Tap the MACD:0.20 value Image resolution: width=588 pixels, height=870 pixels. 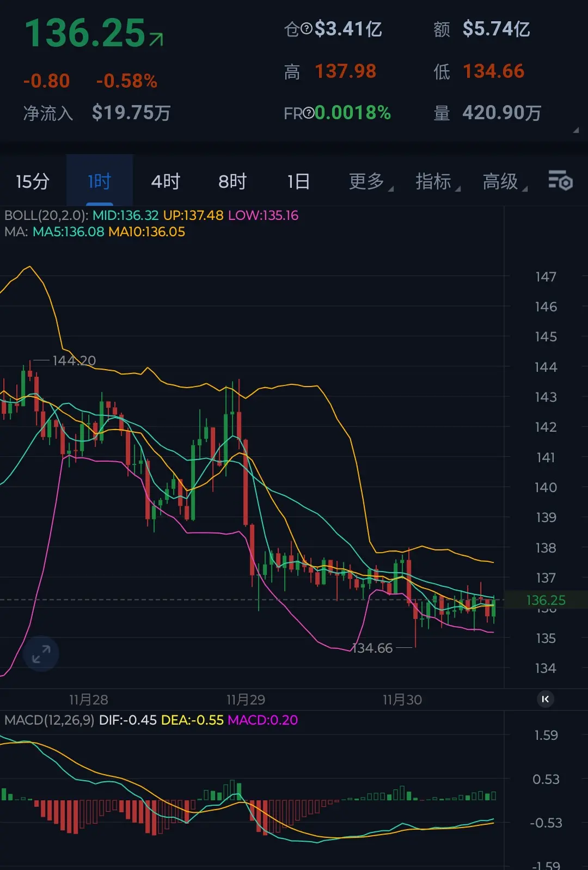(262, 720)
